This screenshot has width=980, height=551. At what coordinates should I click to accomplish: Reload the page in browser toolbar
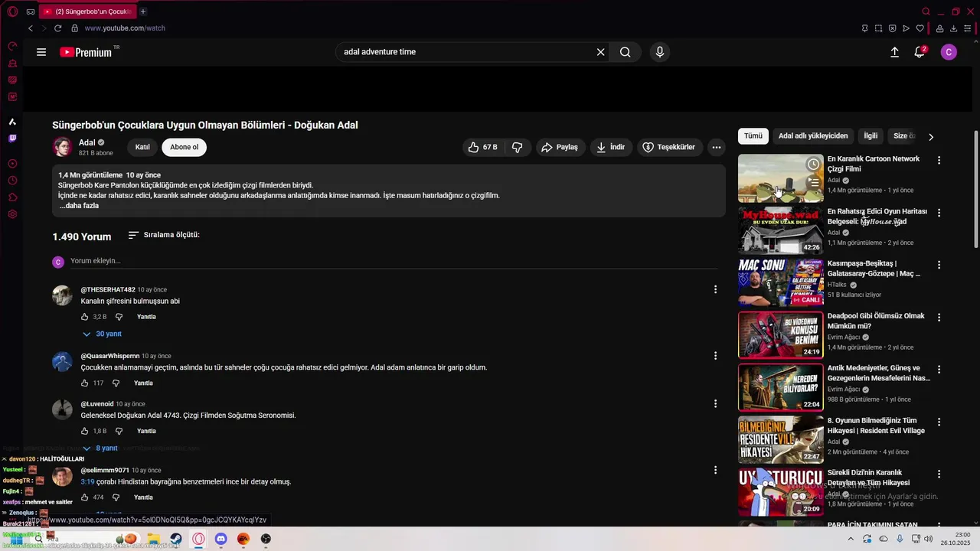coord(57,28)
